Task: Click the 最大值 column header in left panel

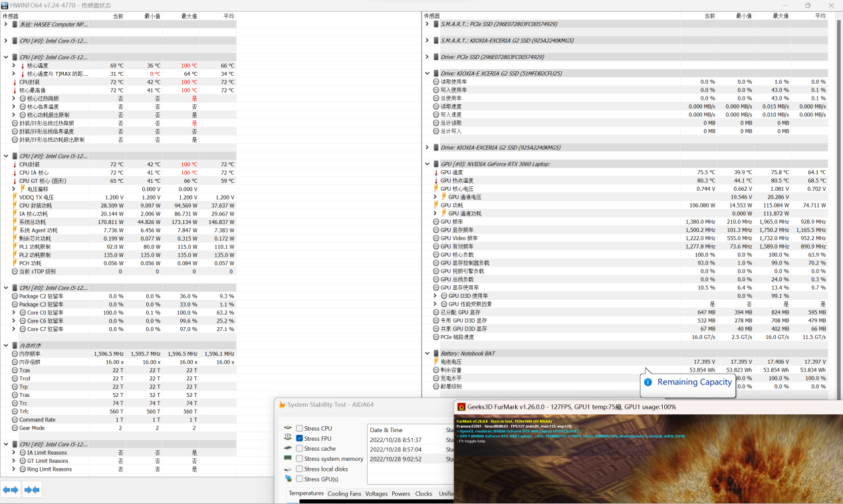Action: point(189,16)
